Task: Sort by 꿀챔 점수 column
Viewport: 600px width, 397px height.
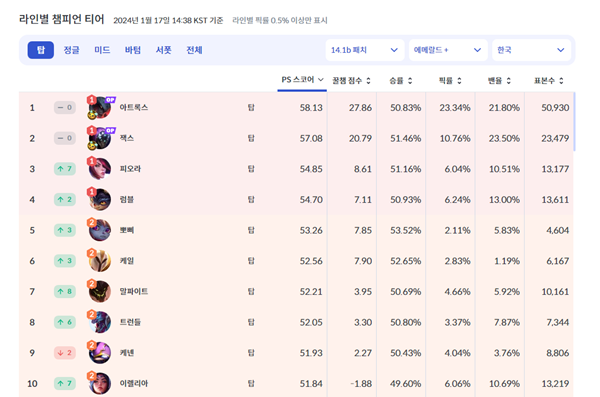Action: [351, 81]
